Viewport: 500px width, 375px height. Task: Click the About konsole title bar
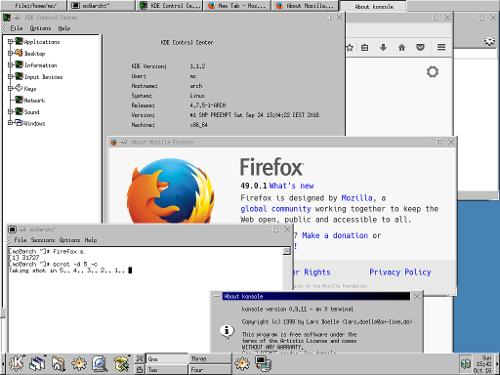[316, 296]
